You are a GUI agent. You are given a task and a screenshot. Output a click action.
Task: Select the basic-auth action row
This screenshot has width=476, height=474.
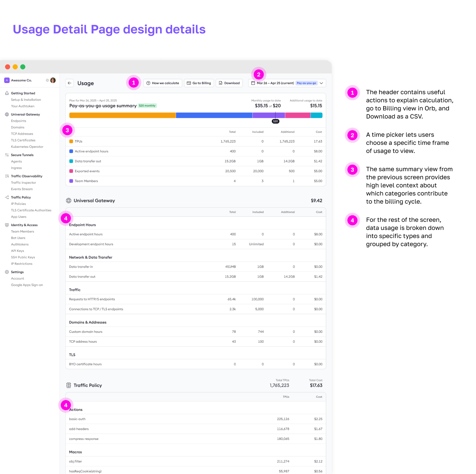[196, 419]
